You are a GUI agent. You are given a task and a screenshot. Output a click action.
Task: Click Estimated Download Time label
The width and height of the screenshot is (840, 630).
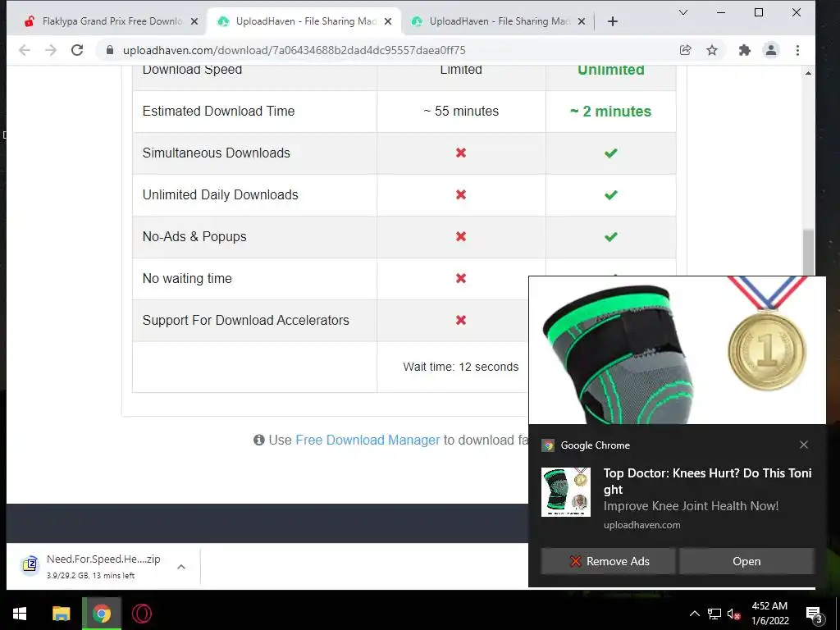pos(218,111)
